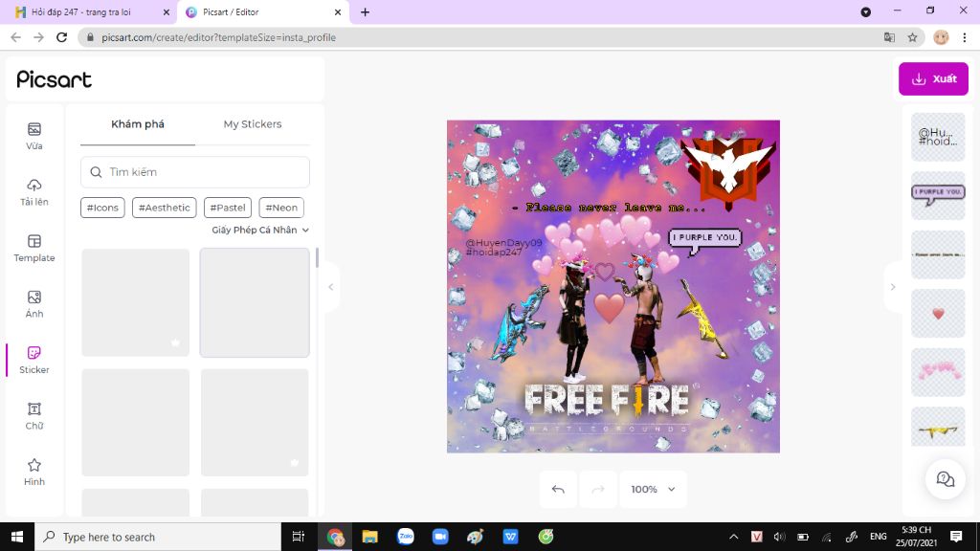Open Zalo from taskbar
Image resolution: width=980 pixels, height=551 pixels.
406,537
